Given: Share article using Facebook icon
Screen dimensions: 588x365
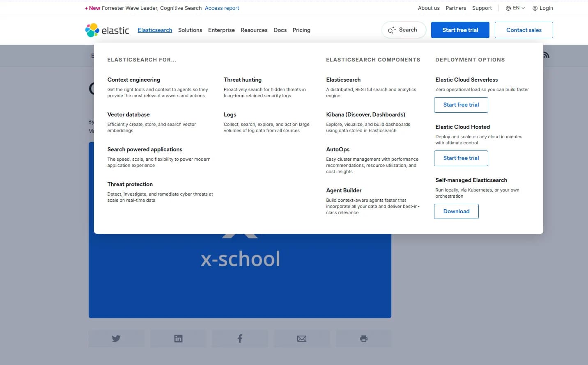Looking at the screenshot, I should tap(240, 339).
